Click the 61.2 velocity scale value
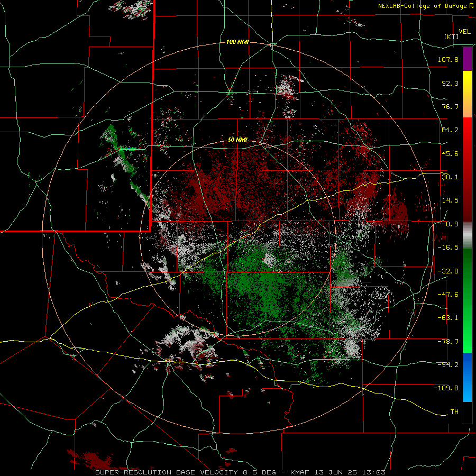The image size is (476, 476). pyautogui.click(x=450, y=130)
